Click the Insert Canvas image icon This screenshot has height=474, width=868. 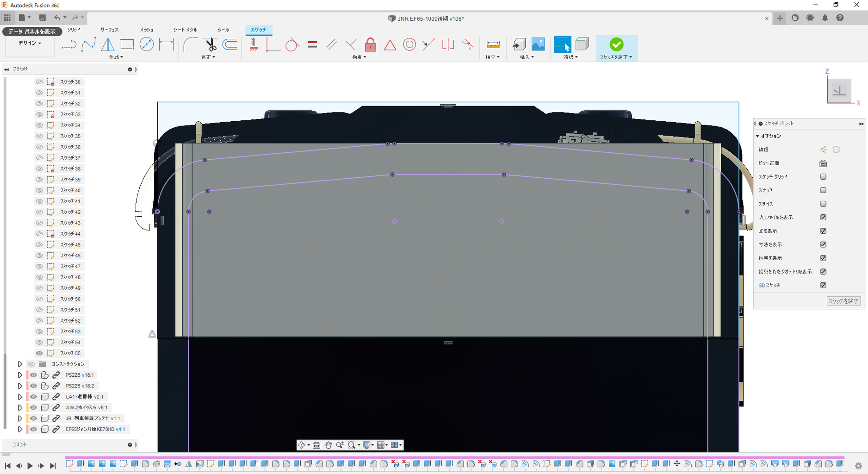coord(538,44)
